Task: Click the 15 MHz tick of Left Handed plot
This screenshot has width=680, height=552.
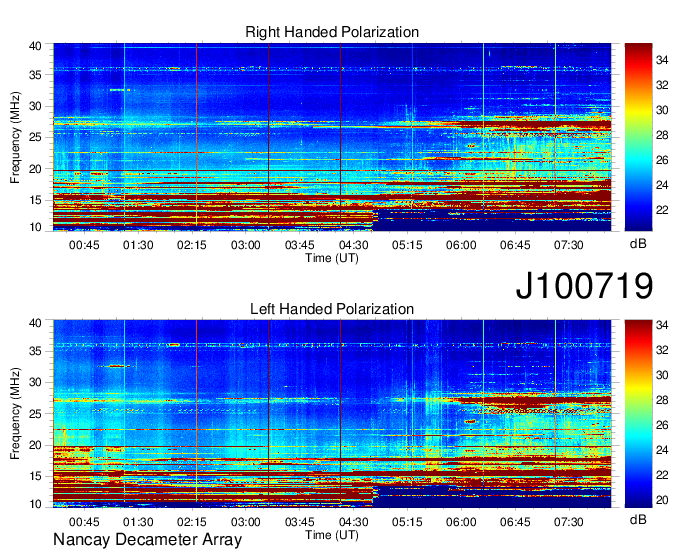Action: pos(35,477)
